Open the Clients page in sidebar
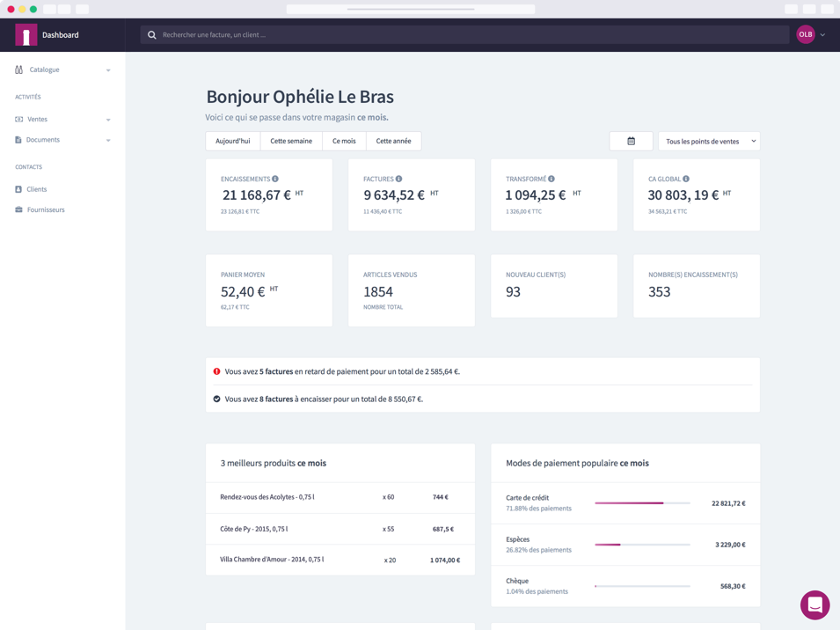This screenshot has width=840, height=630. tap(36, 189)
